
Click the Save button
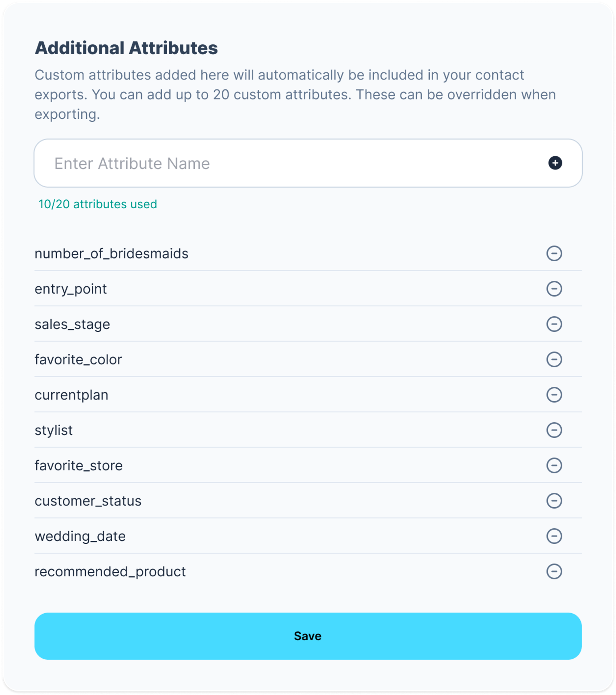coord(308,636)
